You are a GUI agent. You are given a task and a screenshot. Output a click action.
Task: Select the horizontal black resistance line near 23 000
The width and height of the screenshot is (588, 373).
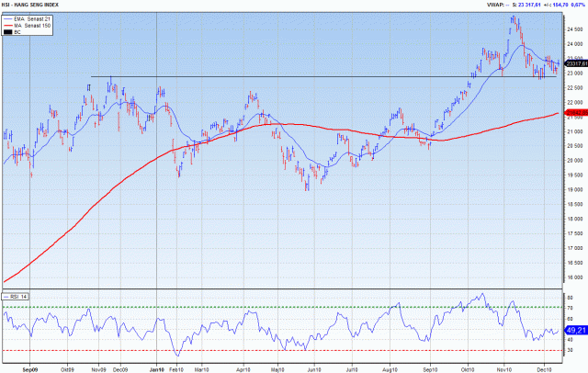tap(276, 76)
